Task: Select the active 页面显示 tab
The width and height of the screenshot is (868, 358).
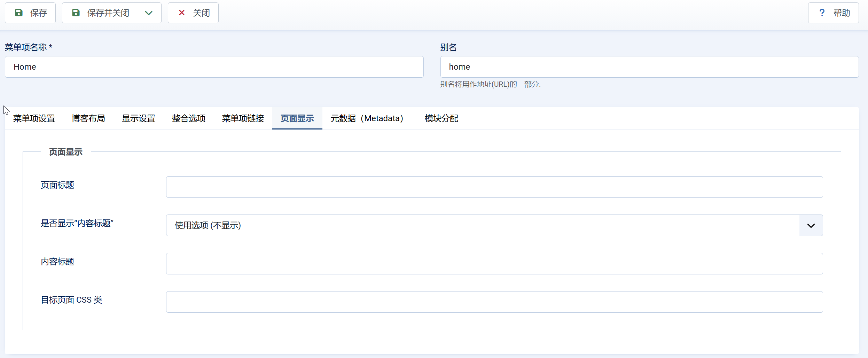Action: [x=297, y=118]
